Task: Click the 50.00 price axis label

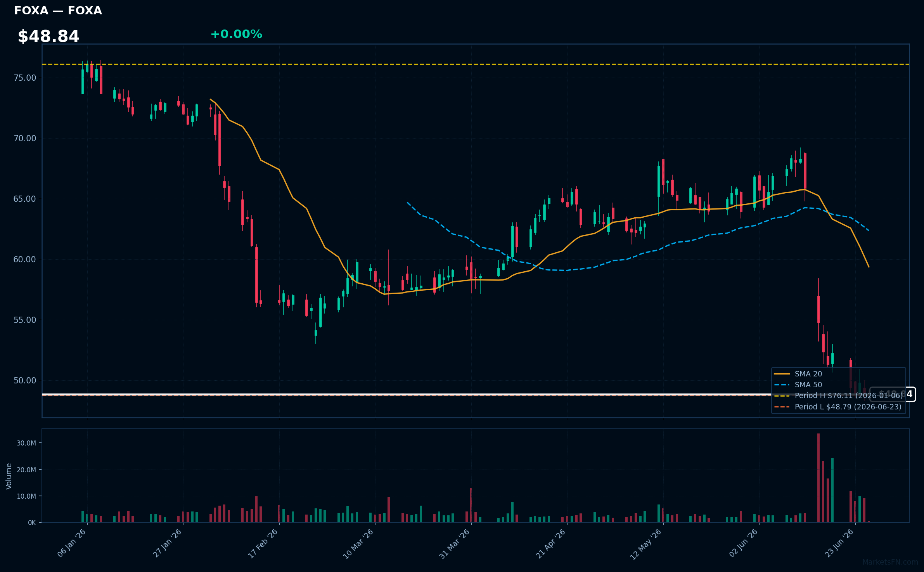Action: [25, 381]
